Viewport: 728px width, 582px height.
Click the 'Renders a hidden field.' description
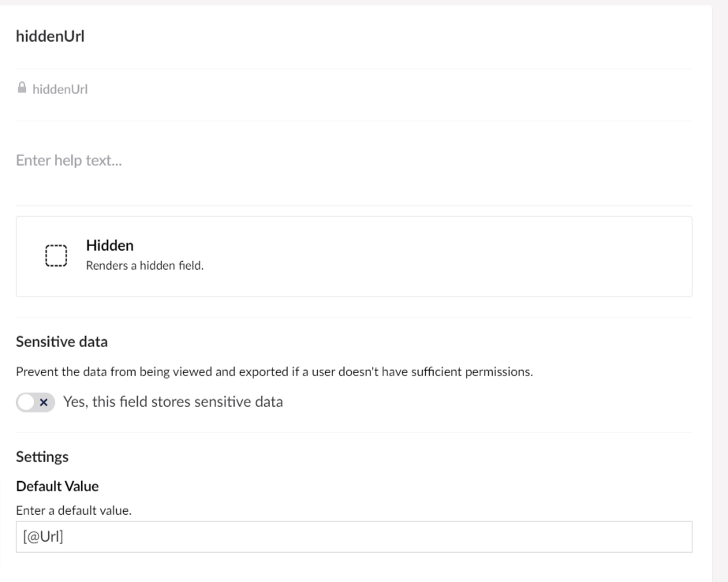coord(145,266)
